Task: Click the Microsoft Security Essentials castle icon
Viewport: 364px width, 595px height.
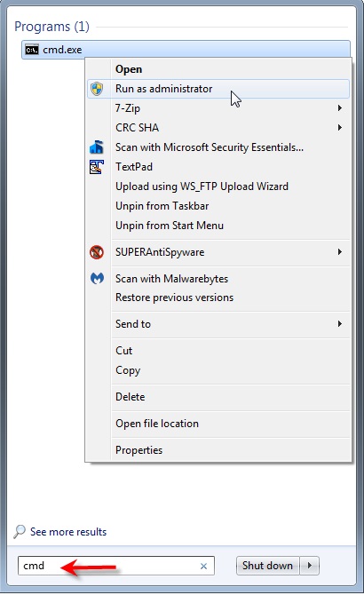Action: coord(97,147)
